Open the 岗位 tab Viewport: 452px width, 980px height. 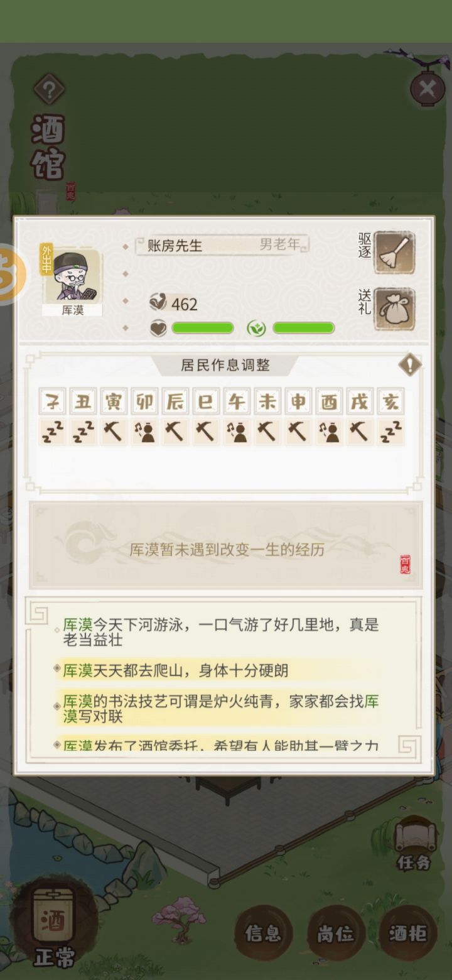pyautogui.click(x=335, y=933)
